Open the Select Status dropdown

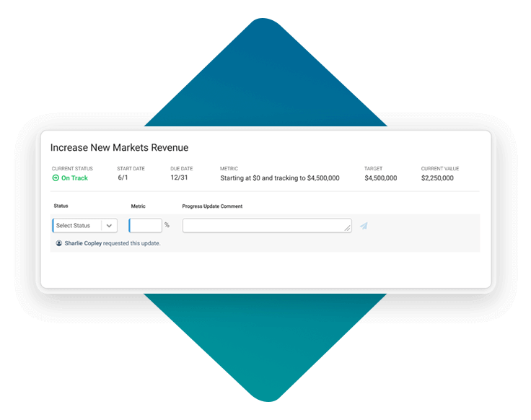(85, 226)
